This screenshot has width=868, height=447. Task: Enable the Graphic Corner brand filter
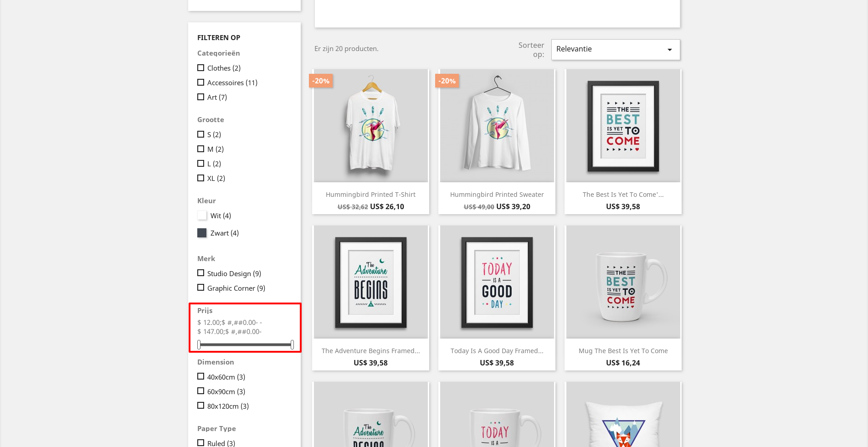click(x=200, y=288)
